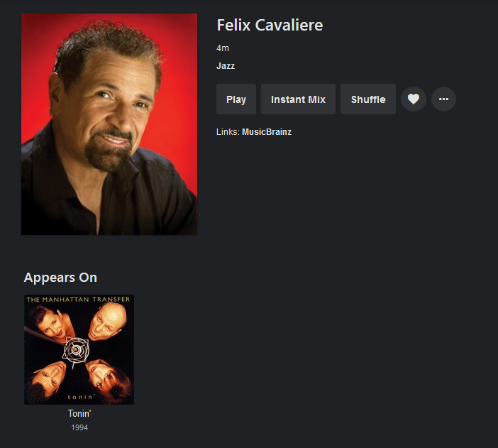Screen dimensions: 498x448
Task: Click the lowercase tonin' text on the cover
Action: pos(81,397)
